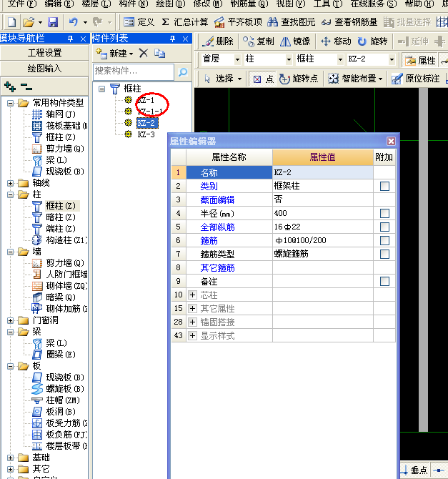
Task: Select KZ-1 in component list
Action: 146,100
